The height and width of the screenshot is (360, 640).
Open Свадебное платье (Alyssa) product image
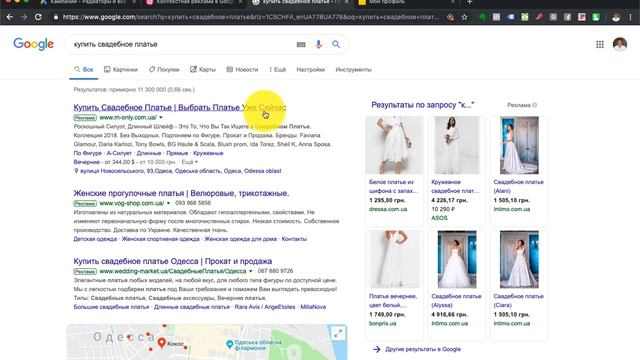click(457, 260)
